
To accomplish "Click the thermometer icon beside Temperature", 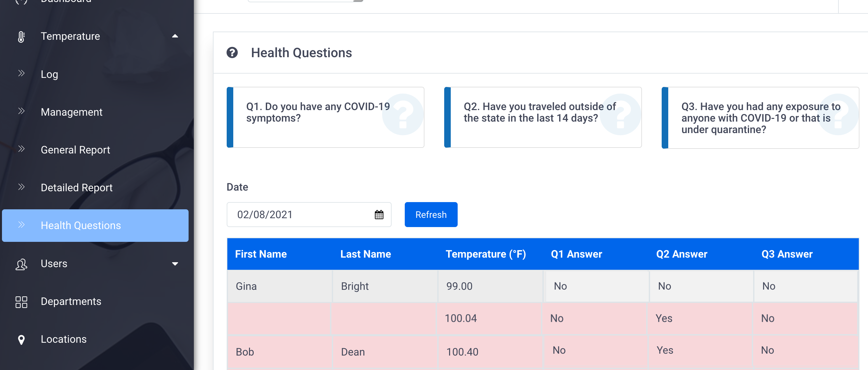I will [x=21, y=36].
